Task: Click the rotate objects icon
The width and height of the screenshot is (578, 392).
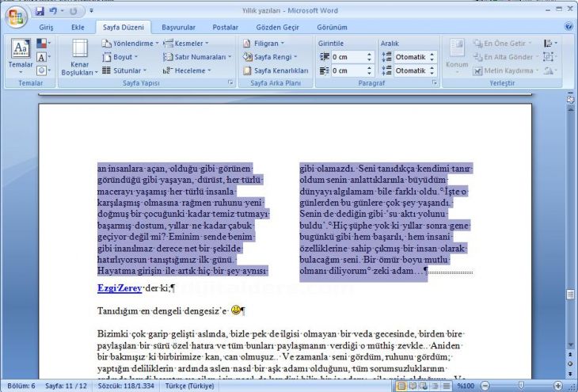Action: click(x=550, y=70)
